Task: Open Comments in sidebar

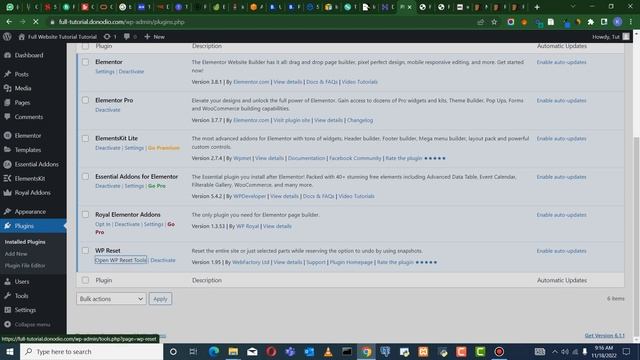Action: pos(29,117)
